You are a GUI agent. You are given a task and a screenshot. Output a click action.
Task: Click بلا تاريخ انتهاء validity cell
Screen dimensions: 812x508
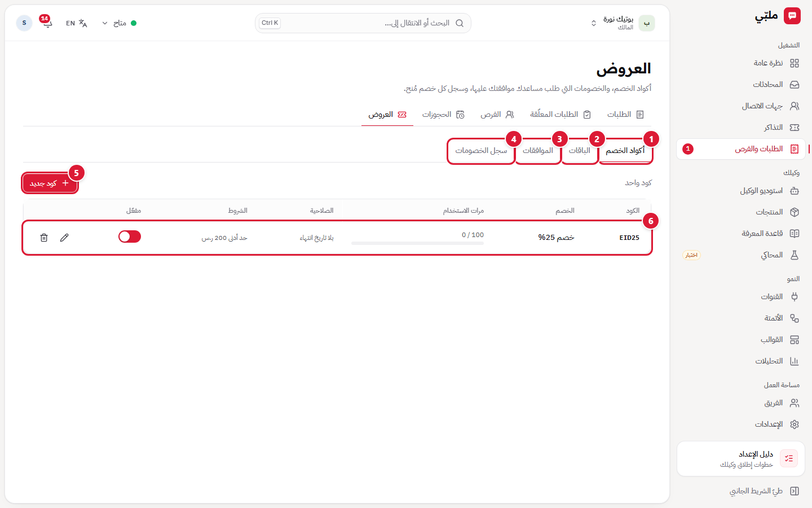(316, 238)
